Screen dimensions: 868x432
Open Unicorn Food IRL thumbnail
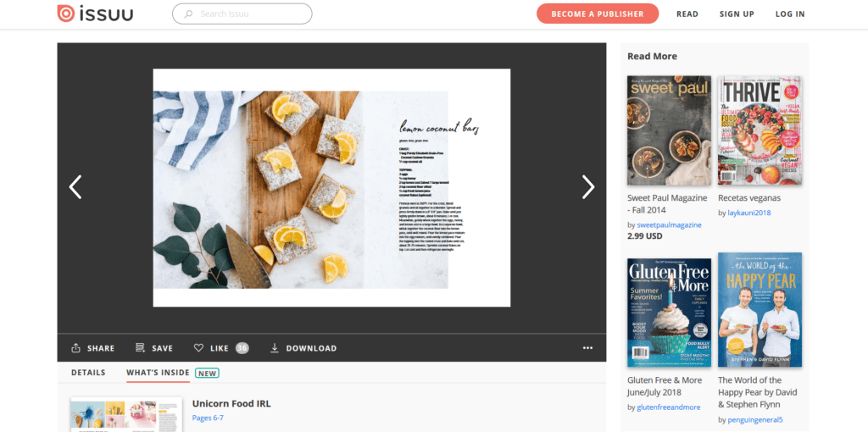(126, 414)
